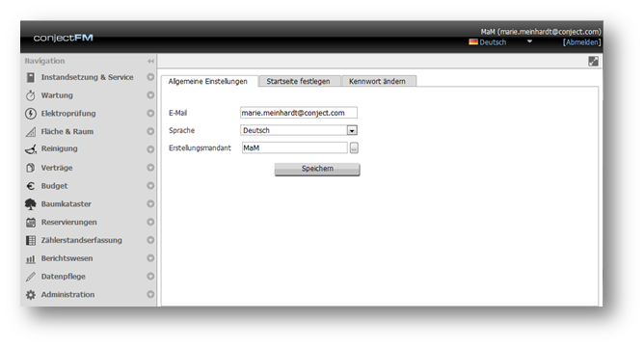Click the Wartung stopwatch icon
This screenshot has height=347, width=644.
point(31,95)
